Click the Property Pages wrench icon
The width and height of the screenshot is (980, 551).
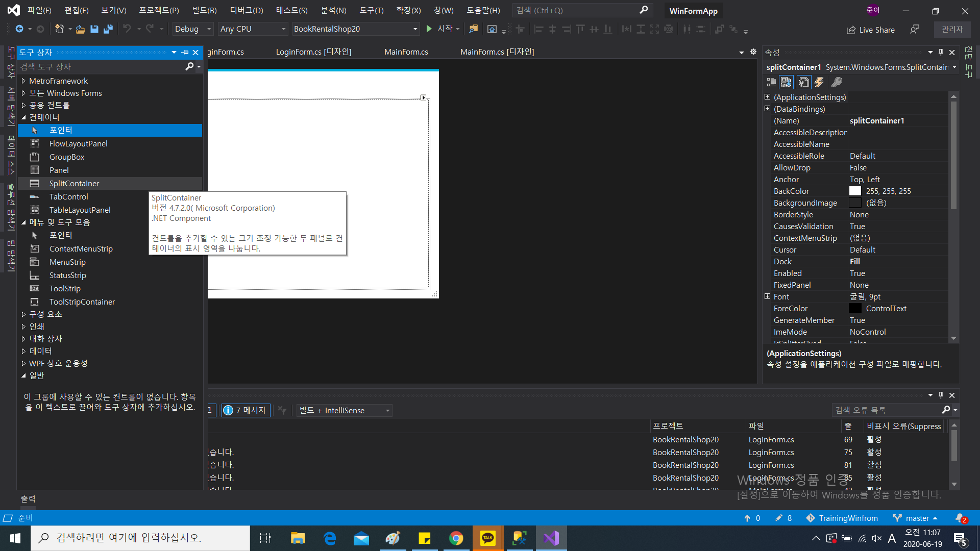pyautogui.click(x=837, y=82)
